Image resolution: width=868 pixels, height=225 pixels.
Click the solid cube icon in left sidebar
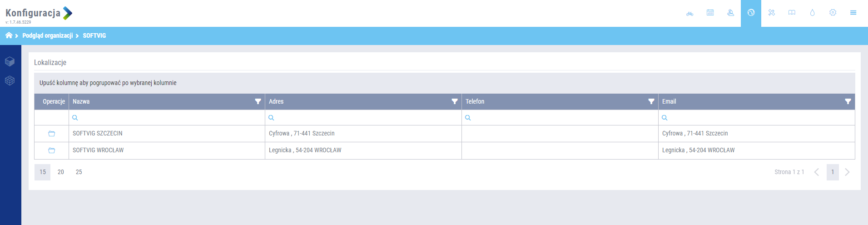point(10,61)
